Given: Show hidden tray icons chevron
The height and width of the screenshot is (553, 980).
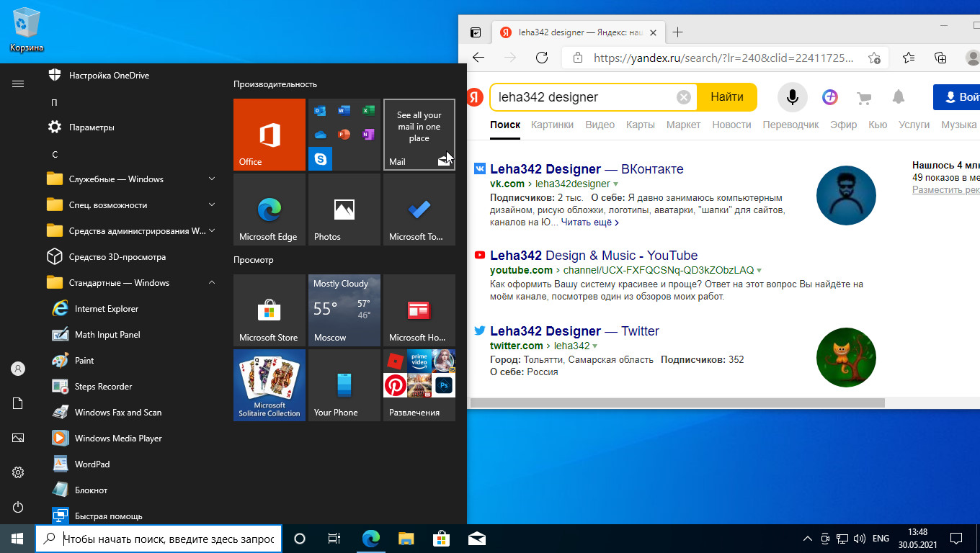Looking at the screenshot, I should (x=808, y=539).
